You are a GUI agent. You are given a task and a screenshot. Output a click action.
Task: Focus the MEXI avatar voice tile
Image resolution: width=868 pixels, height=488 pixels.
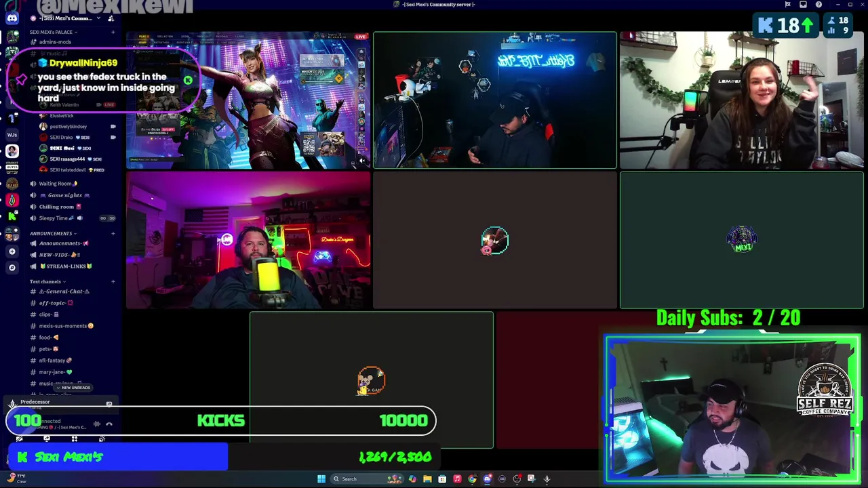742,240
